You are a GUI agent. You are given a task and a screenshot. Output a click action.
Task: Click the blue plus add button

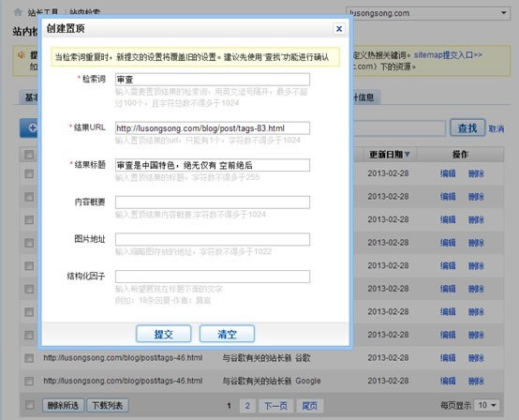pos(29,127)
